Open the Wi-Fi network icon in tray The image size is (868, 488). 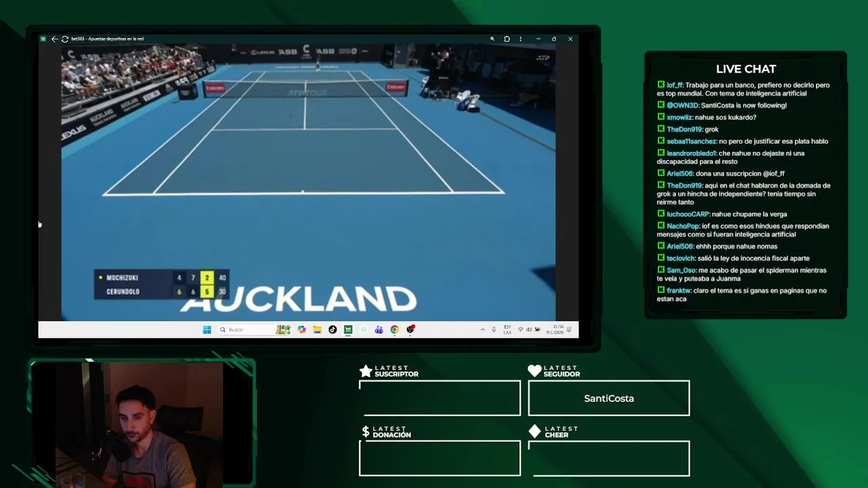click(x=520, y=329)
